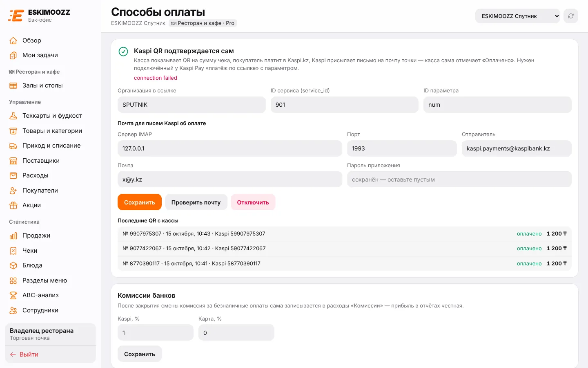Image resolution: width=588 pixels, height=368 pixels.
Task: Refresh data with the reload icon button
Action: click(571, 16)
